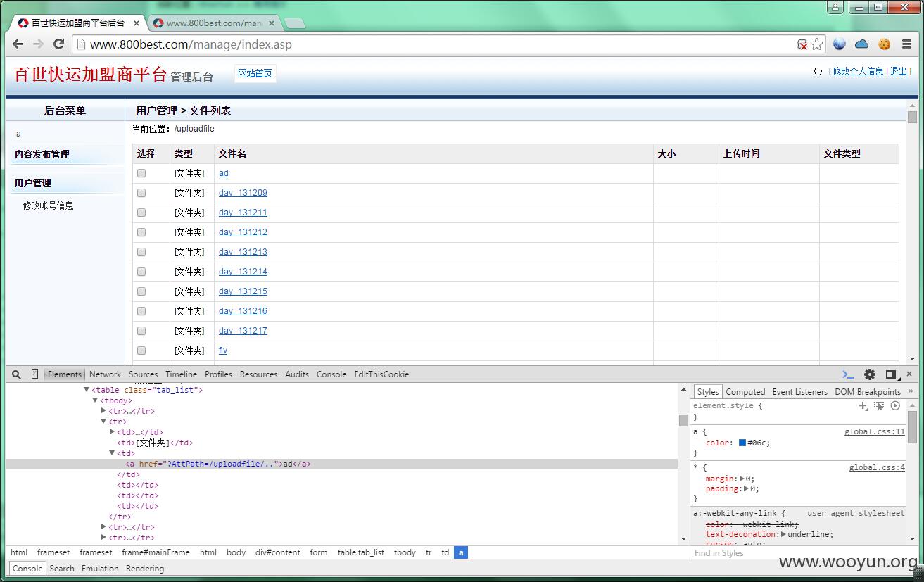The height and width of the screenshot is (582, 924).
Task: Toggle element state icon in Styles pane
Action: coord(879,405)
